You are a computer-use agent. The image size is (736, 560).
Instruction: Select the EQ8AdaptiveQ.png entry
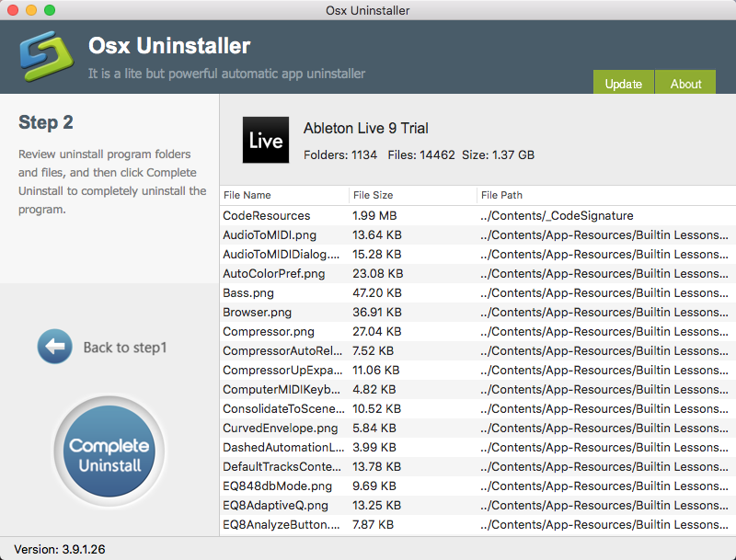(274, 505)
